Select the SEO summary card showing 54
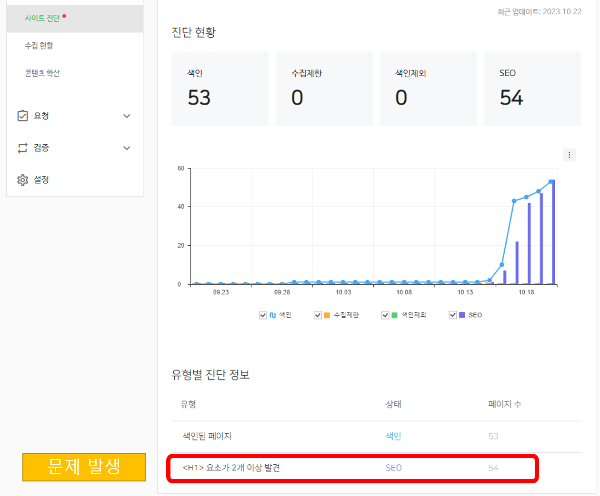 click(532, 89)
